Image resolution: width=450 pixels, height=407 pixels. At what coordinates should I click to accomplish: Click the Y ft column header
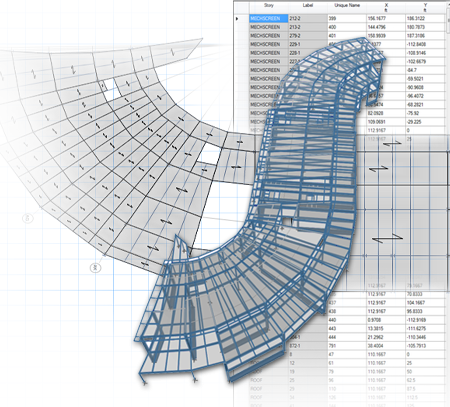coord(425,7)
